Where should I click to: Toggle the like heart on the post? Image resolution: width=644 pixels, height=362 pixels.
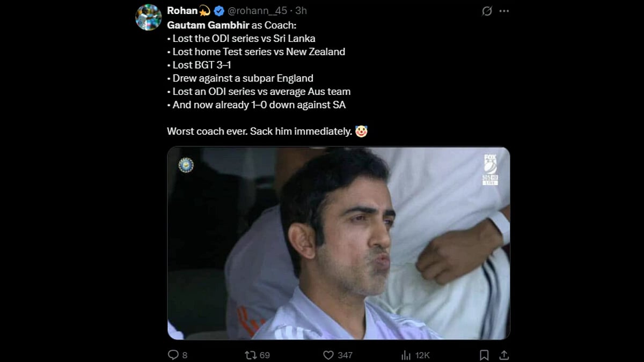click(328, 354)
